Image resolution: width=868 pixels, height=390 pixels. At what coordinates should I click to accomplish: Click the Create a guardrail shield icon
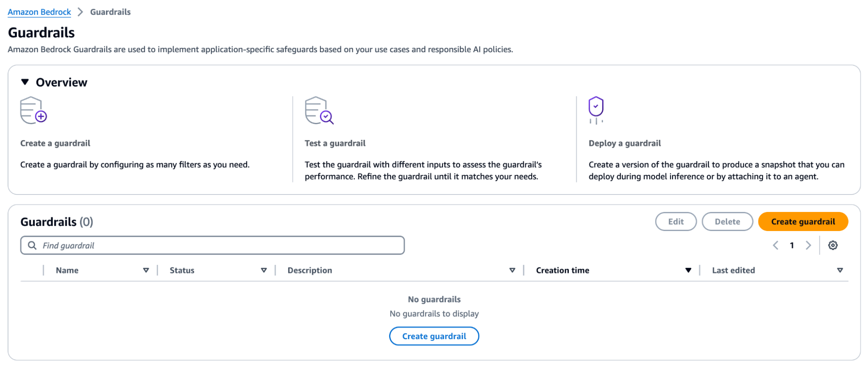coord(33,110)
